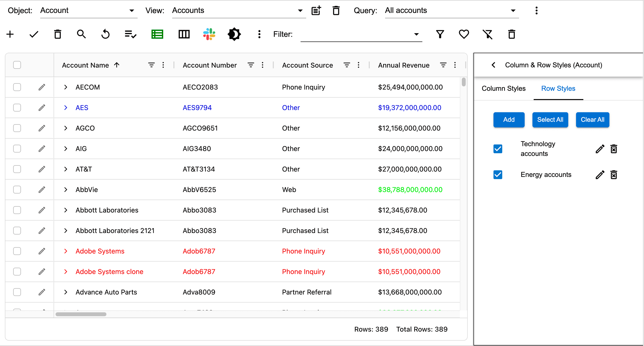Click the clear filter funnel icon
This screenshot has height=346, width=644.
pyautogui.click(x=487, y=34)
